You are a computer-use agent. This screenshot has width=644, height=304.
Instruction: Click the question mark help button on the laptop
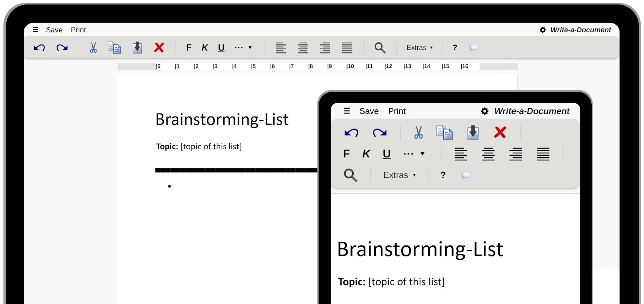455,48
